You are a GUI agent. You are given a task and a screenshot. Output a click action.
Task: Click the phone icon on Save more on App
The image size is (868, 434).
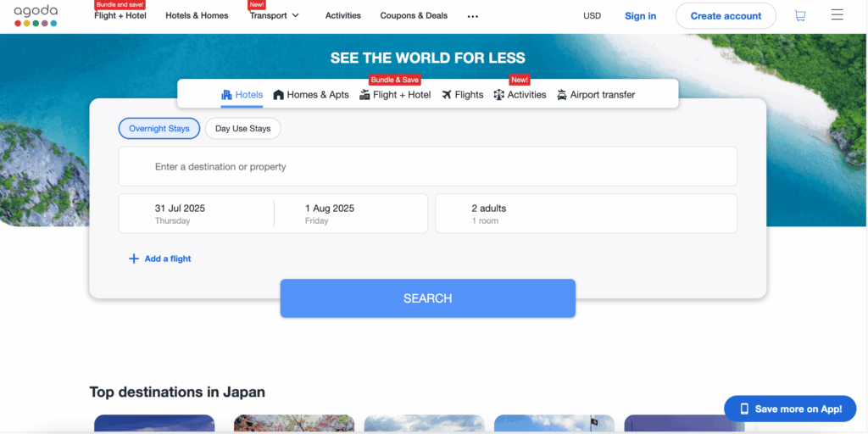pyautogui.click(x=744, y=409)
